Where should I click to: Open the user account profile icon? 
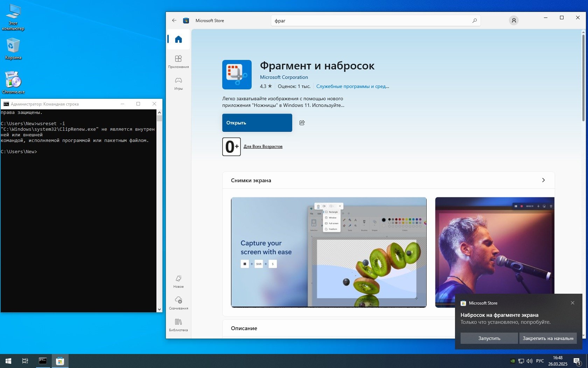click(x=513, y=20)
